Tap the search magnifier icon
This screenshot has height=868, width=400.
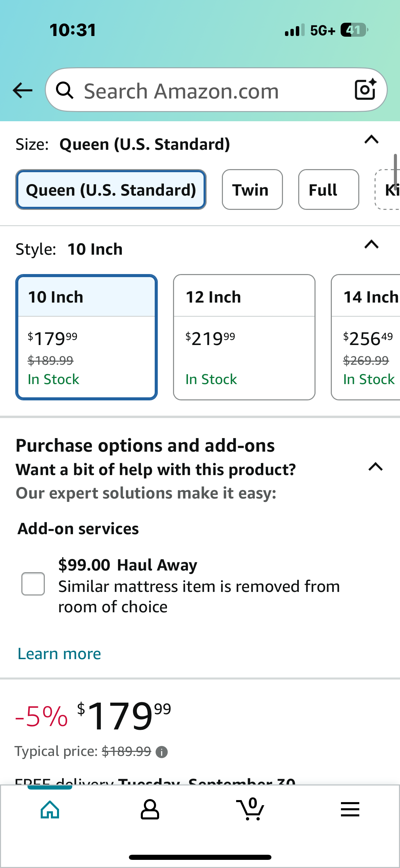(x=64, y=91)
